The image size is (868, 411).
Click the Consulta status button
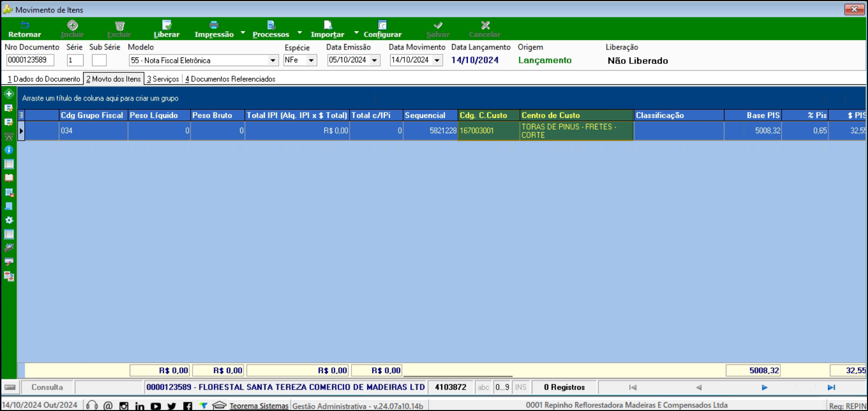point(47,387)
